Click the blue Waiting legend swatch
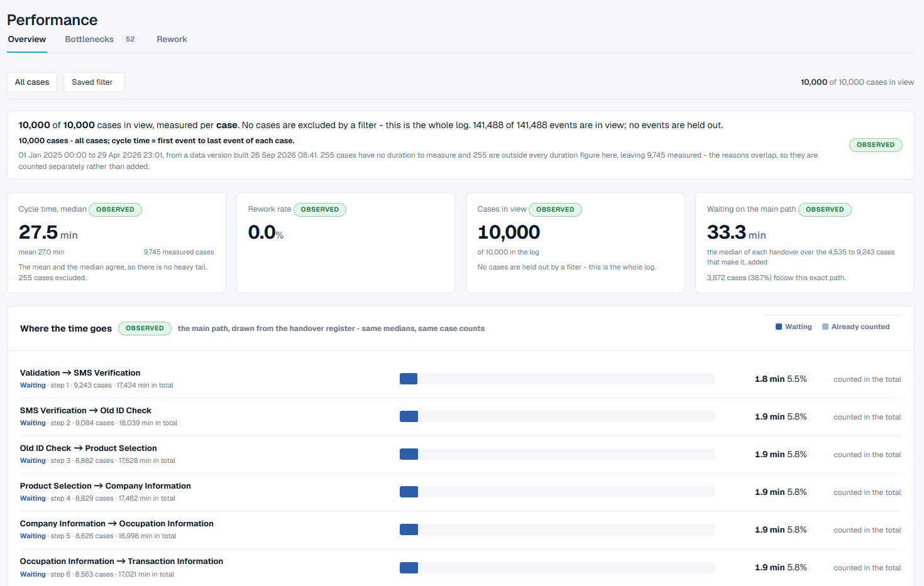The height and width of the screenshot is (586, 924). tap(779, 327)
